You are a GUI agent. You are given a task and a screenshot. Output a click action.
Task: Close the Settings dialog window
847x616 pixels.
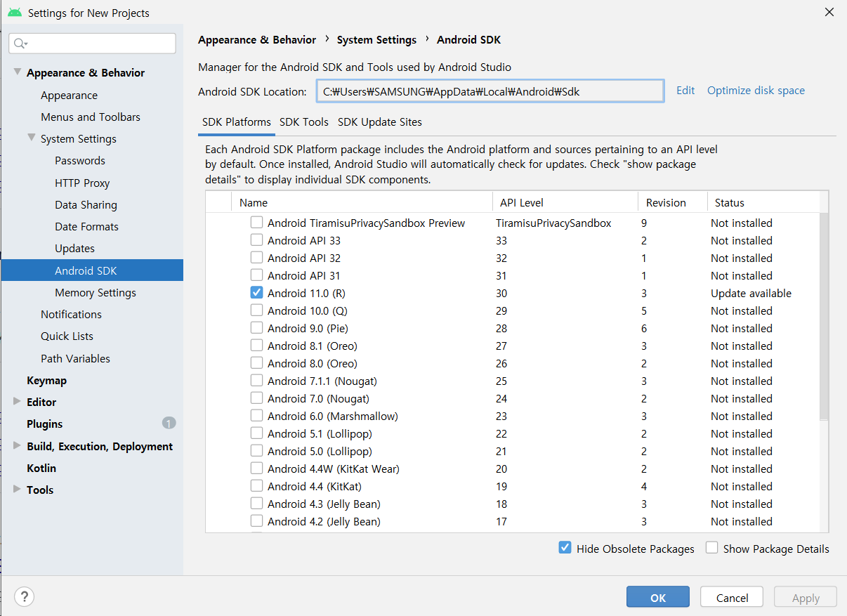tap(829, 12)
